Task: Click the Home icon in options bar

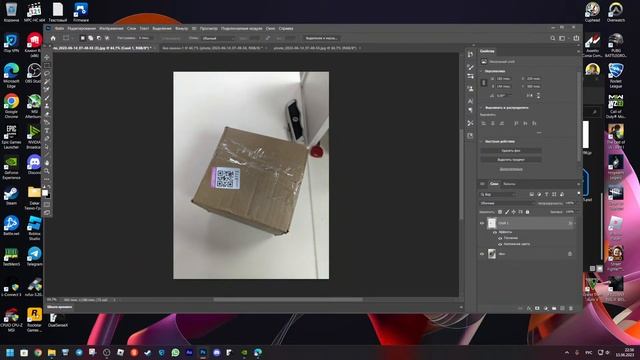Action: pos(53,38)
